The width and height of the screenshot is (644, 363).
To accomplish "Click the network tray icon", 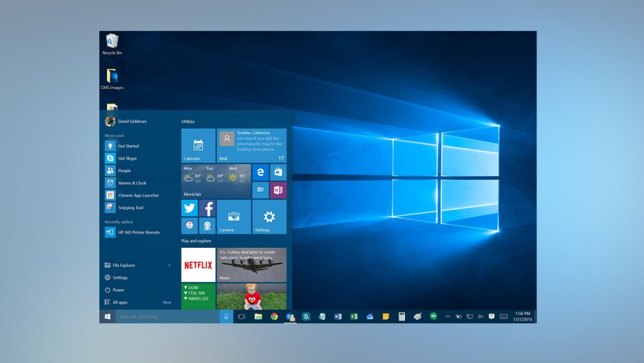I will pos(469,316).
